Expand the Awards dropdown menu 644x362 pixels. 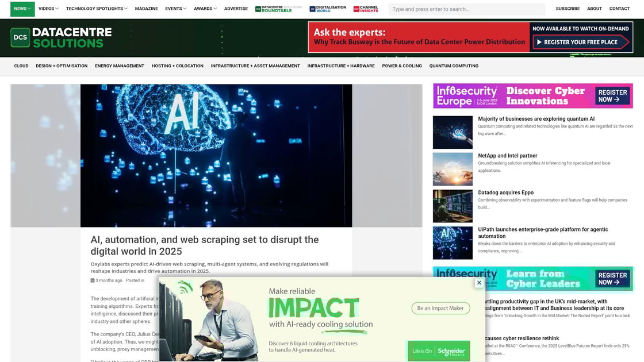coord(205,9)
